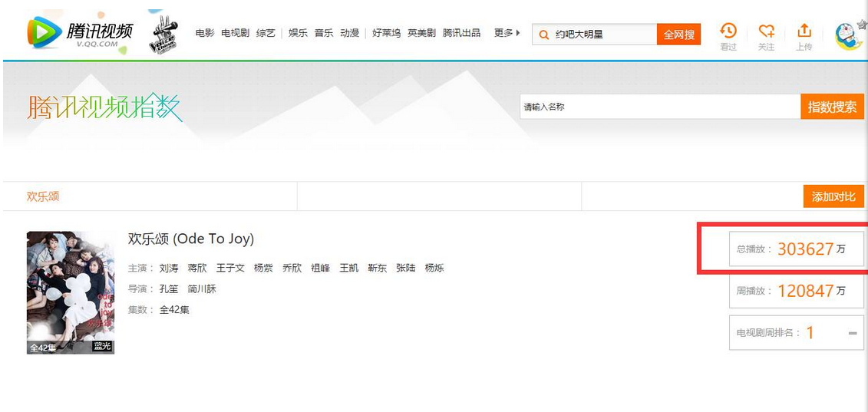Open 好莱坞 category
The height and width of the screenshot is (412, 868).
[x=386, y=33]
